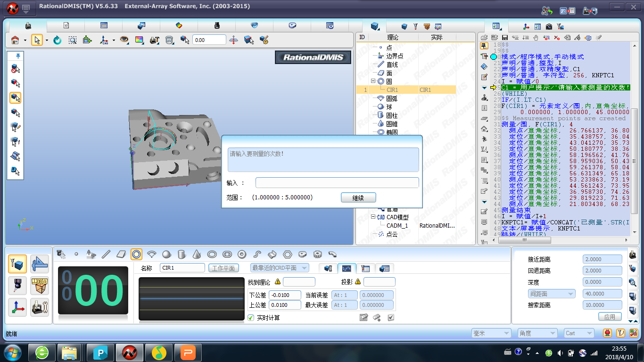This screenshot has width=644, height=362.
Task: Click the camera icon above program editor
Action: 549,26
